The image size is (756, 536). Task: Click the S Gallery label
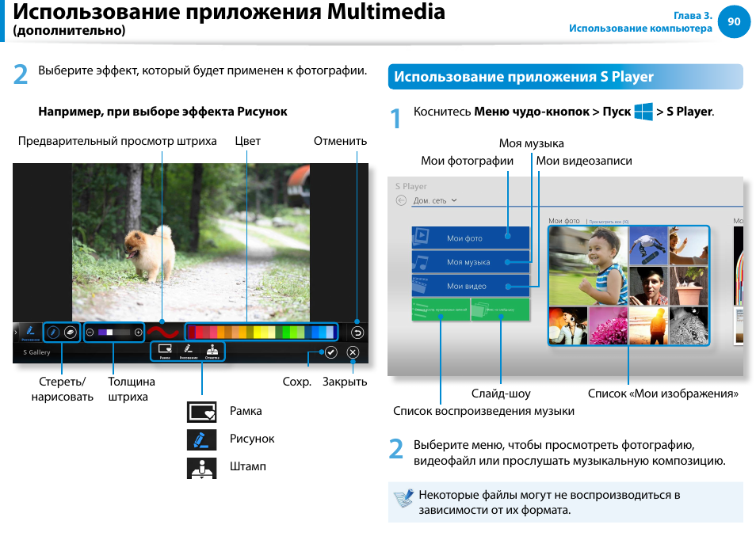click(36, 352)
